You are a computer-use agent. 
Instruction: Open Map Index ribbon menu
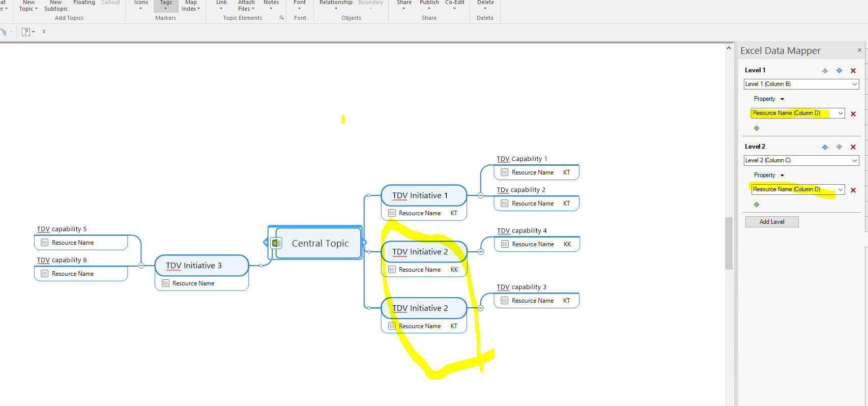[191, 6]
